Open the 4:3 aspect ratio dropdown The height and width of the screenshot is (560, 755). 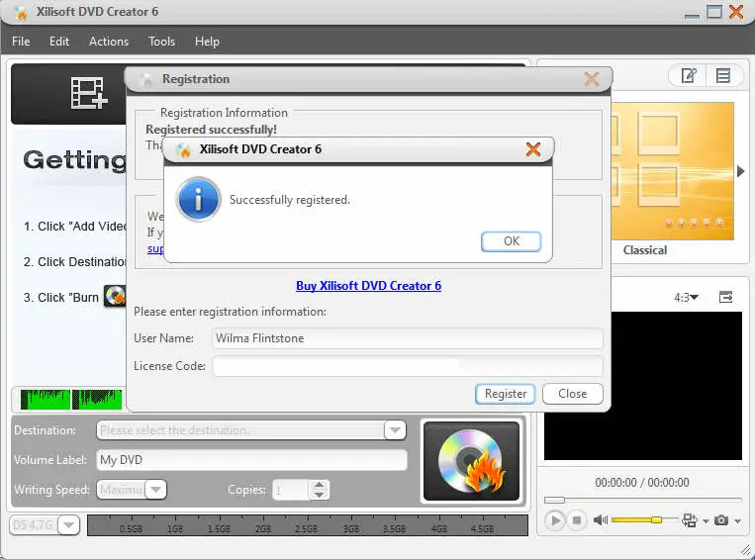tap(686, 298)
